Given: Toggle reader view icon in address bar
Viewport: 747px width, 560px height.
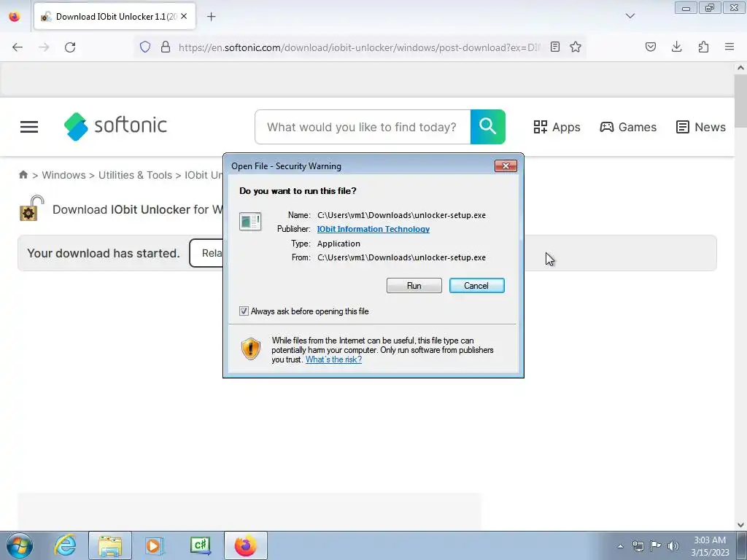Looking at the screenshot, I should pos(555,47).
